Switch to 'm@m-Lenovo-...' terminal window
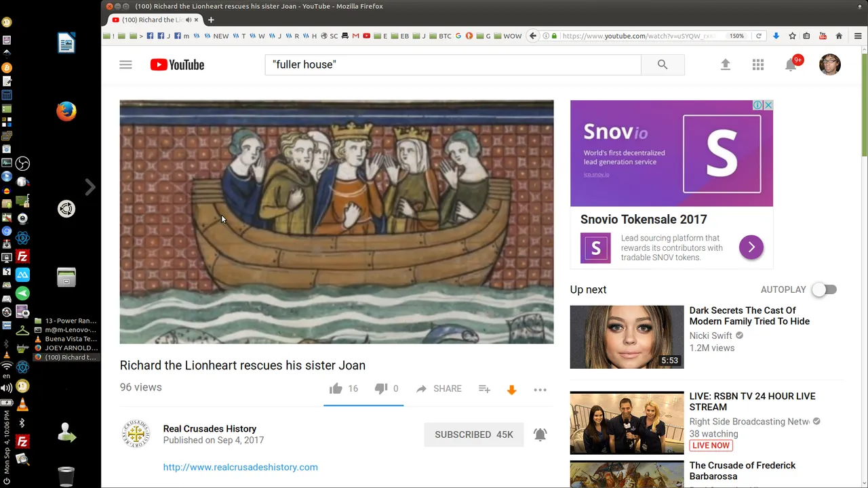This screenshot has height=488, width=868. point(66,329)
